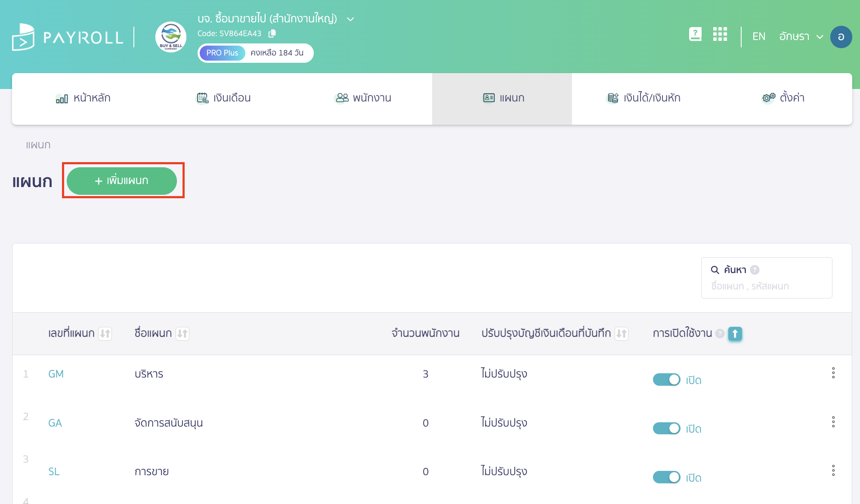Click the help icon next to ค้นหา
Screen dimensions: 860x504
coord(755,270)
